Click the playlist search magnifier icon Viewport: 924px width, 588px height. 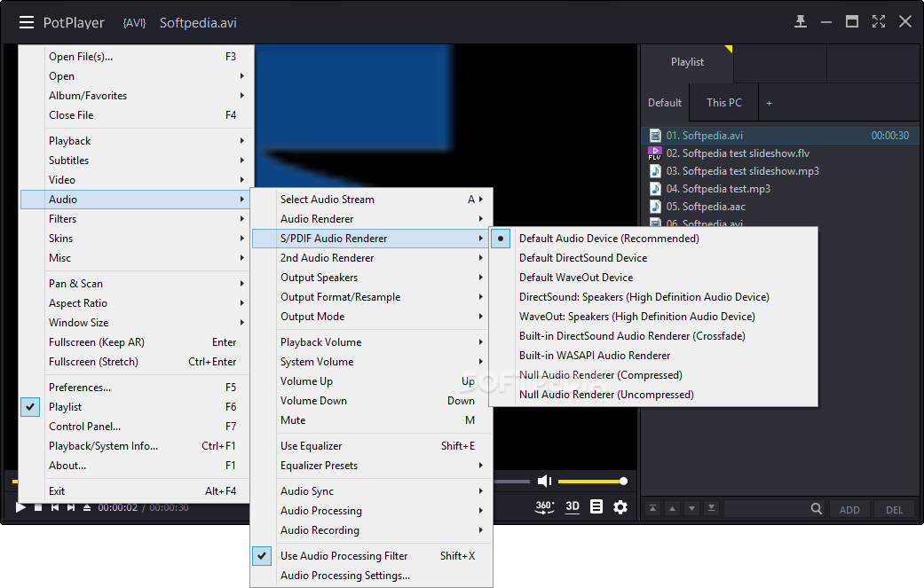pyautogui.click(x=817, y=508)
